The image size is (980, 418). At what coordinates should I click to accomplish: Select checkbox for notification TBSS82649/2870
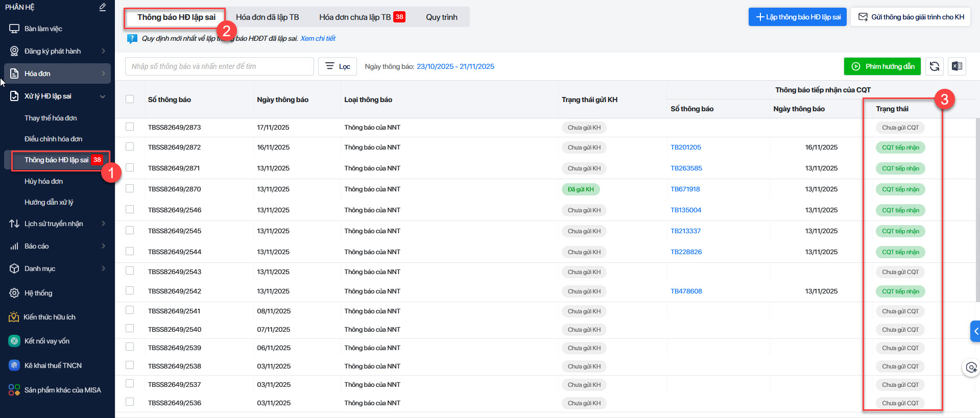pyautogui.click(x=130, y=189)
